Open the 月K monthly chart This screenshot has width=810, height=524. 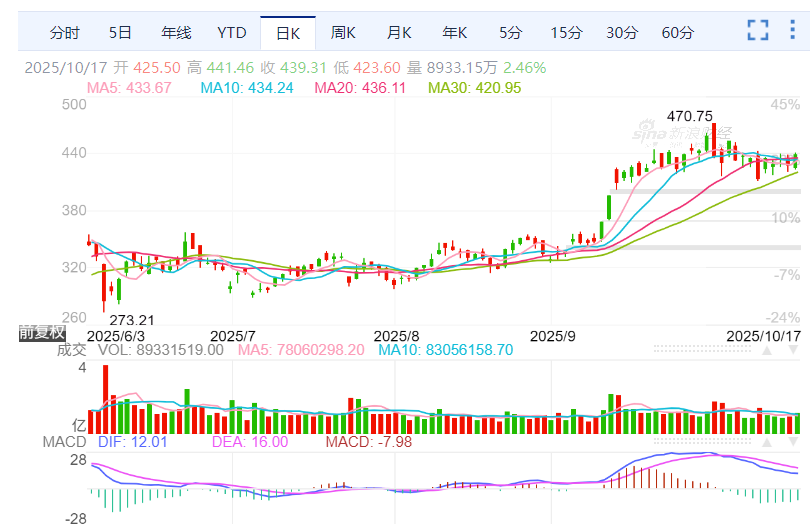(399, 33)
